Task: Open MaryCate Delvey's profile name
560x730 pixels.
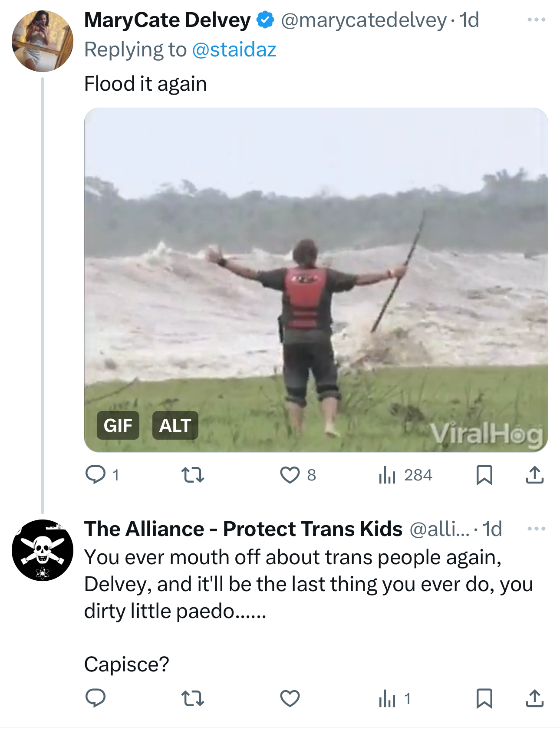Action: (167, 20)
